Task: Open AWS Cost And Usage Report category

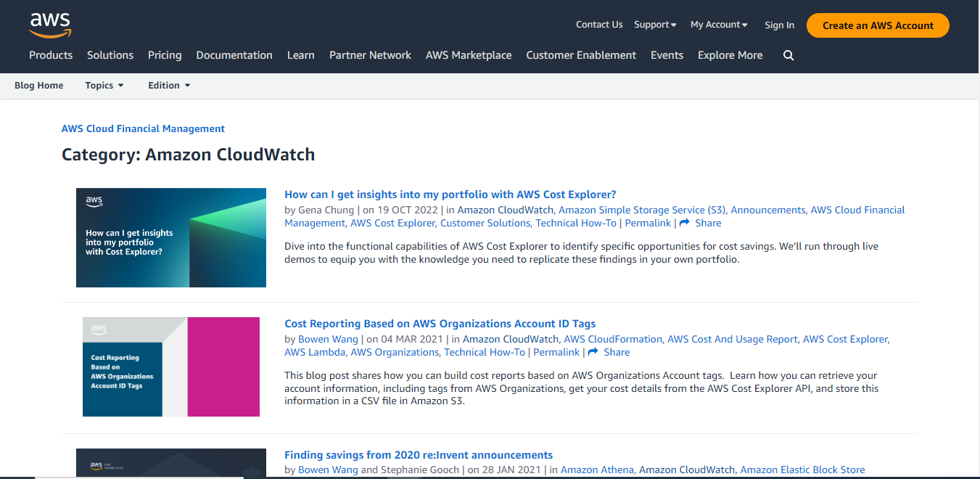Action: [x=733, y=339]
